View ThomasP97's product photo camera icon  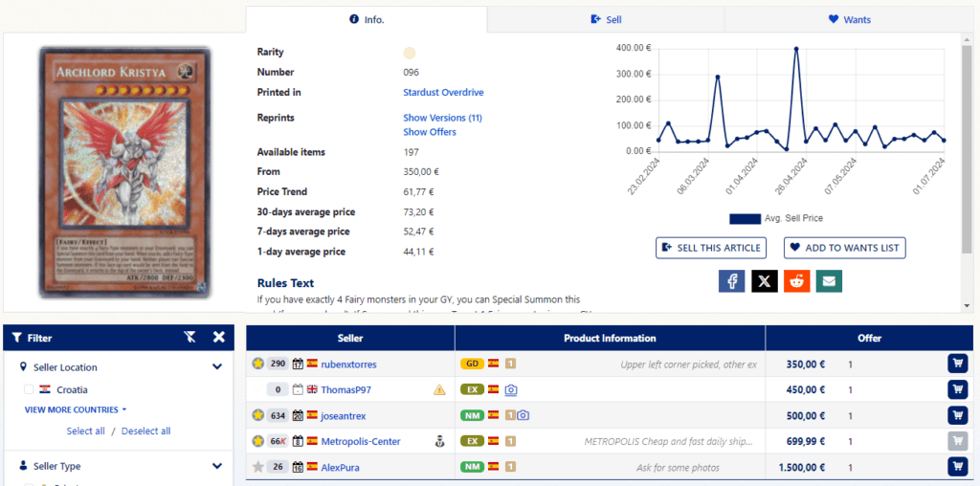[511, 389]
